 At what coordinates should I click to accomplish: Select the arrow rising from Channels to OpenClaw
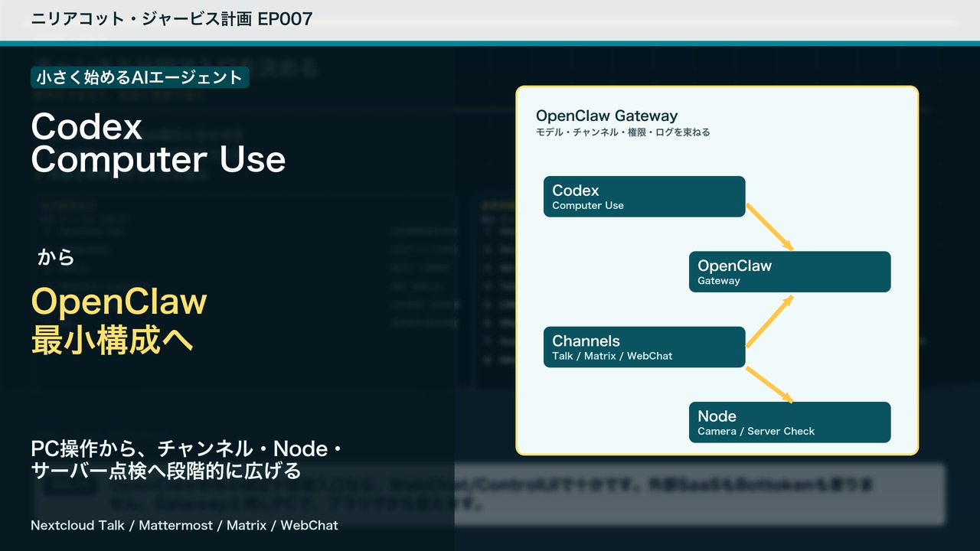coord(769,321)
